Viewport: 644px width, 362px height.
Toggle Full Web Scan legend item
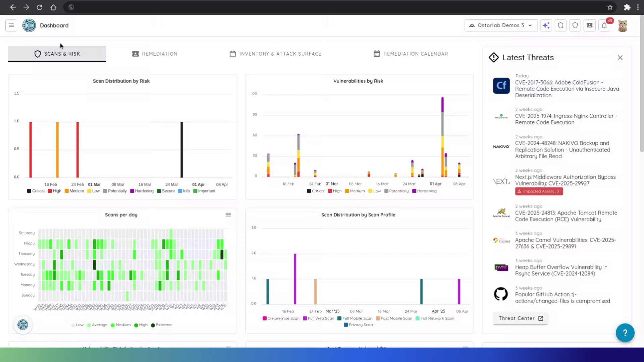coord(318,318)
